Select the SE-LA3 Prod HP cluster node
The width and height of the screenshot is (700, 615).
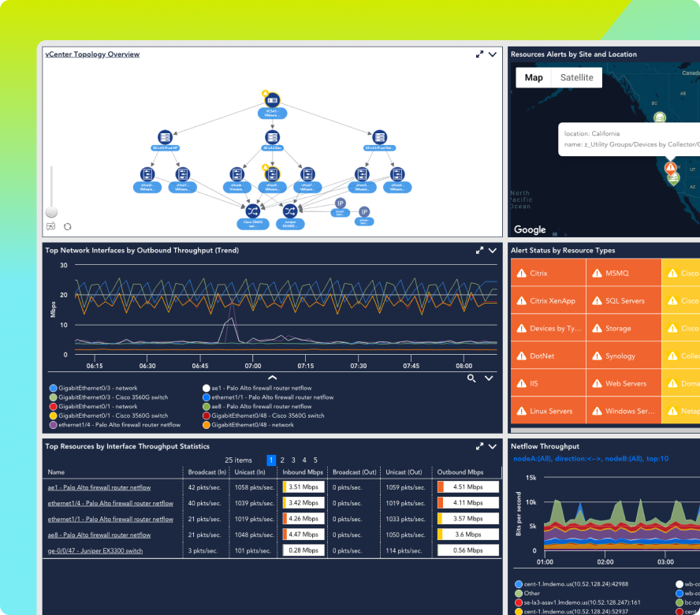tap(166, 137)
